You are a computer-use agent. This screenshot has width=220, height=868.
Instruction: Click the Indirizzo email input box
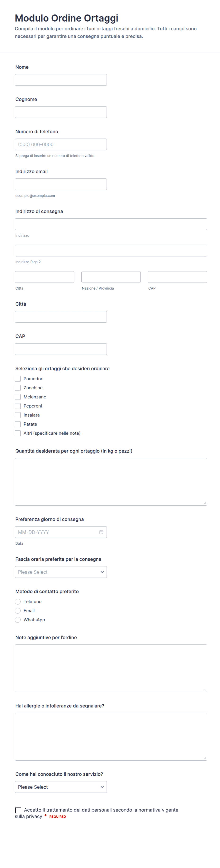pyautogui.click(x=61, y=184)
